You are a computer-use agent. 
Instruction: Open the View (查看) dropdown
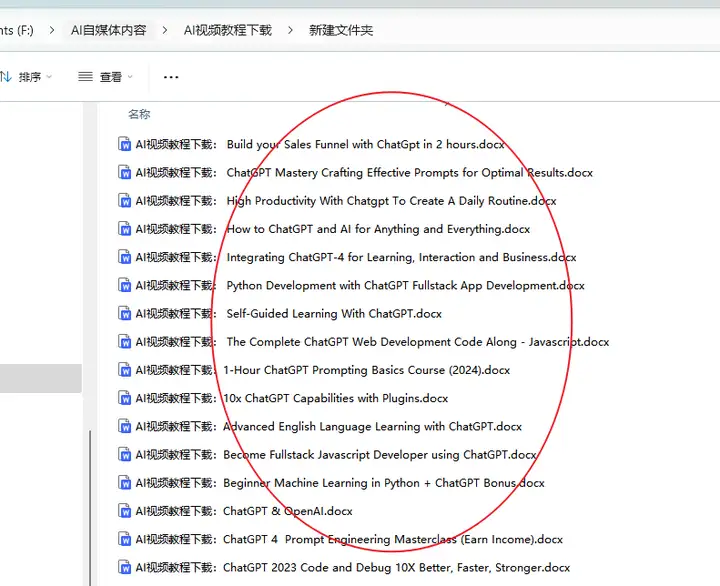tap(106, 77)
